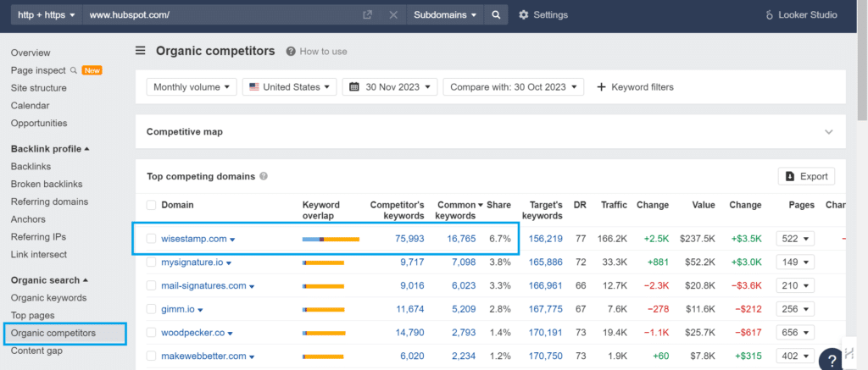Expand the Competitive map panel
Screen dimensions: 868x370
(829, 132)
